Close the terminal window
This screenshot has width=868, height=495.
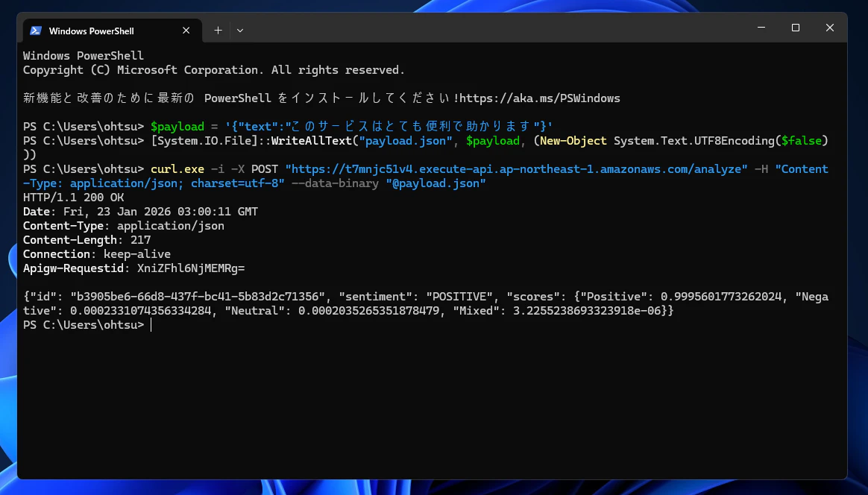coord(830,27)
